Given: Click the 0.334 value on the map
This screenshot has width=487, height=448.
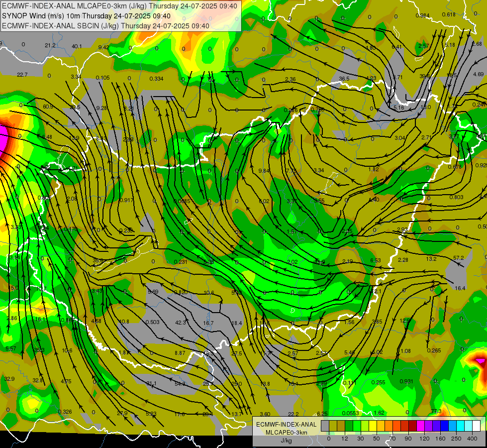Looking at the screenshot, I should click(x=156, y=79).
